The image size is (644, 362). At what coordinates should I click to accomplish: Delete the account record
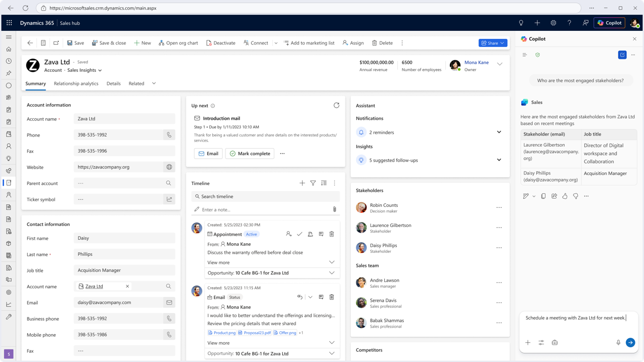[x=382, y=43]
